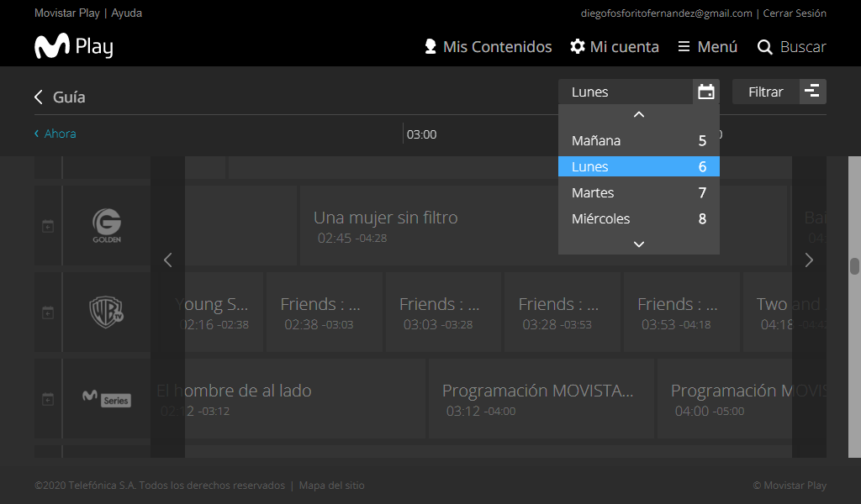Viewport: 861px width, 504px height.
Task: Click the Mi cuenta gear icon
Action: [x=578, y=46]
